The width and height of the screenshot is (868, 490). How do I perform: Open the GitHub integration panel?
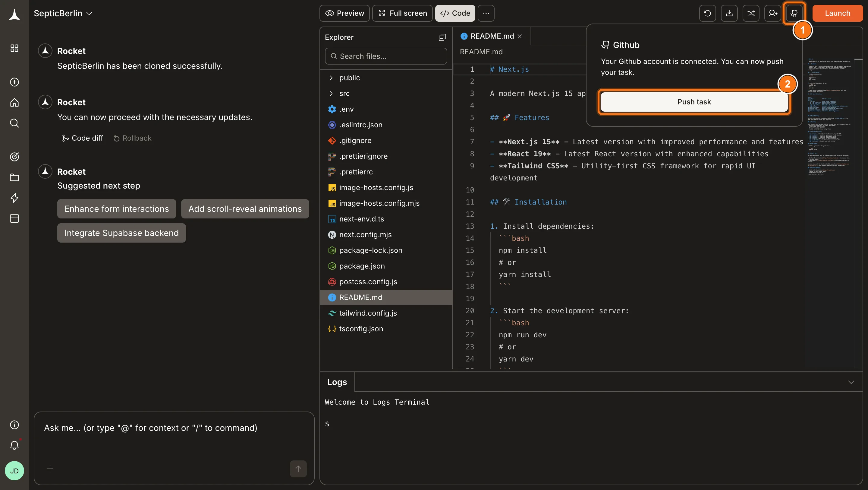[x=794, y=13]
